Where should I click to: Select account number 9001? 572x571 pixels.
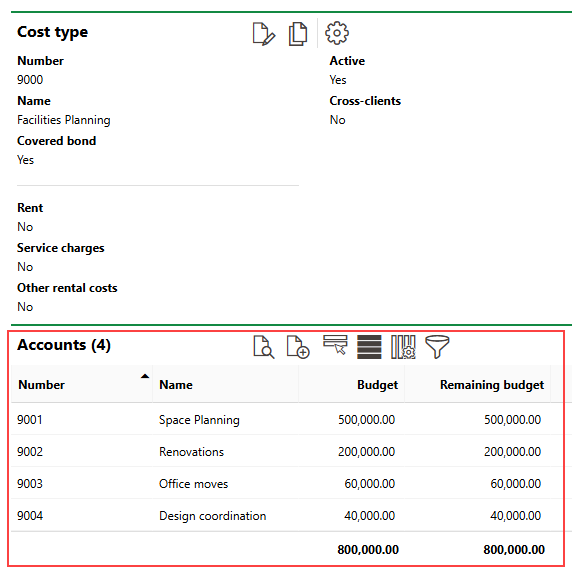[30, 420]
